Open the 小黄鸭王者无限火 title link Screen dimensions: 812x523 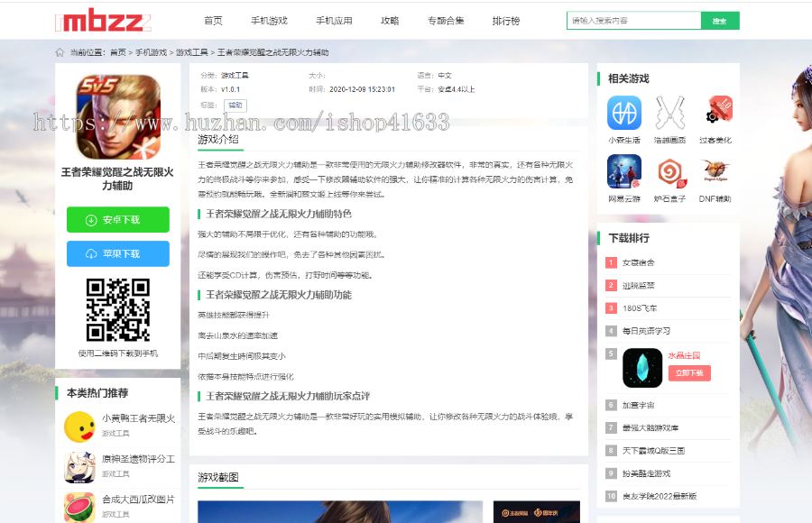click(138, 418)
